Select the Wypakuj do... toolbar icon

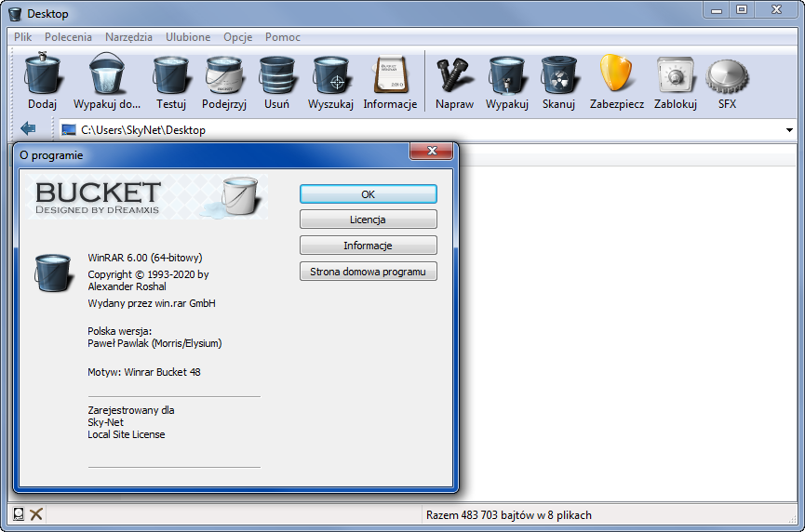pyautogui.click(x=107, y=73)
